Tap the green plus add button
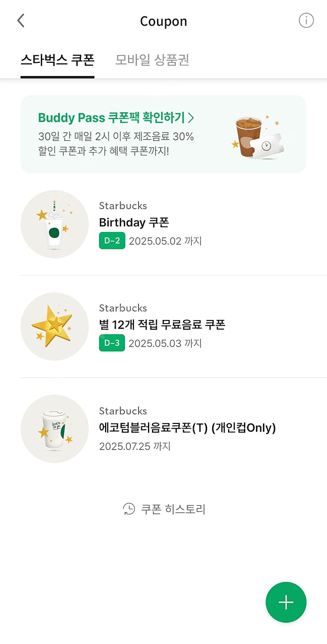This screenshot has height=644, width=327. pyautogui.click(x=286, y=602)
